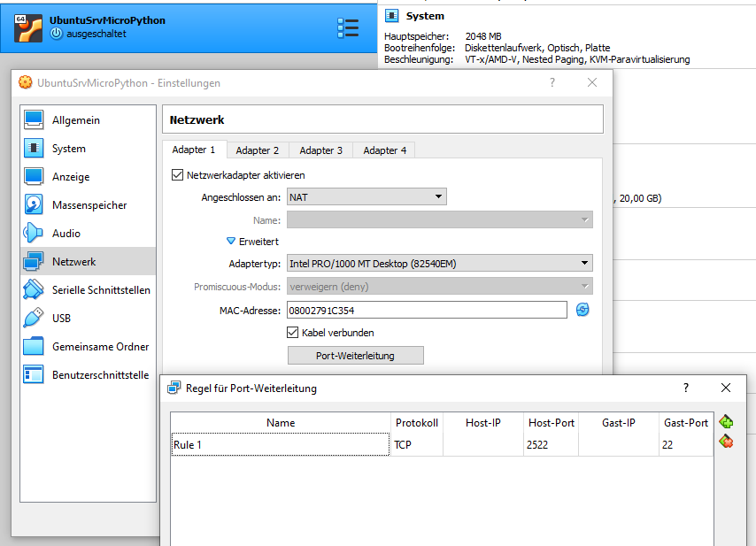
Task: Click the empty Gast-IP cell of Rule 1
Action: [x=619, y=444]
